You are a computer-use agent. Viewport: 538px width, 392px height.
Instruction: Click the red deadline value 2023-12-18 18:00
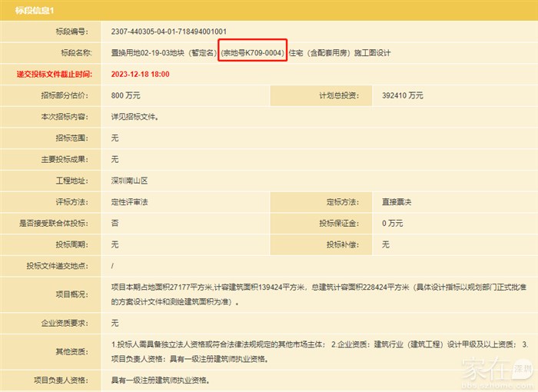(140, 75)
